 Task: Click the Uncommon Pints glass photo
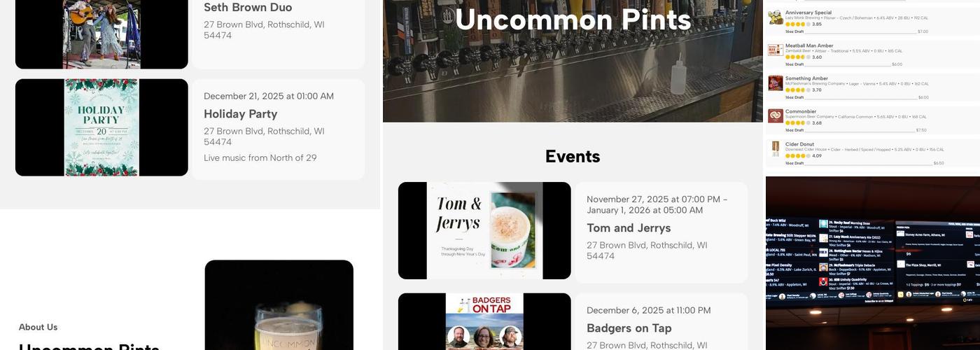click(x=279, y=305)
